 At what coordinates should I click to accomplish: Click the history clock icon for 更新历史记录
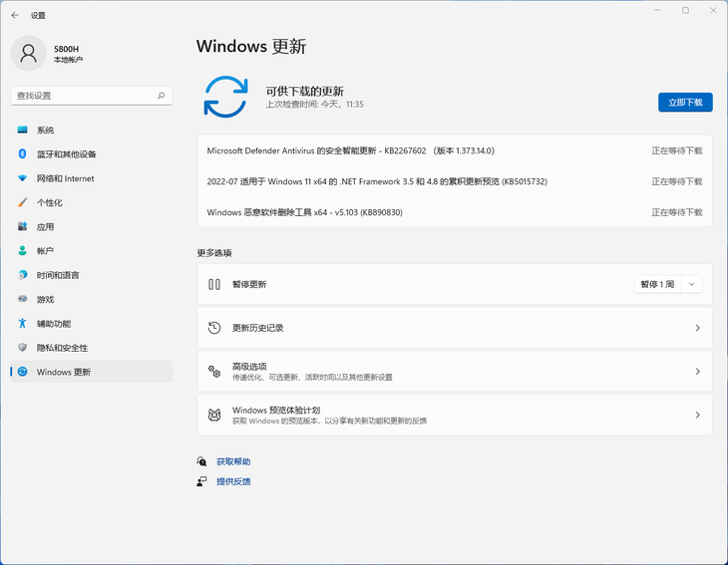coord(214,328)
